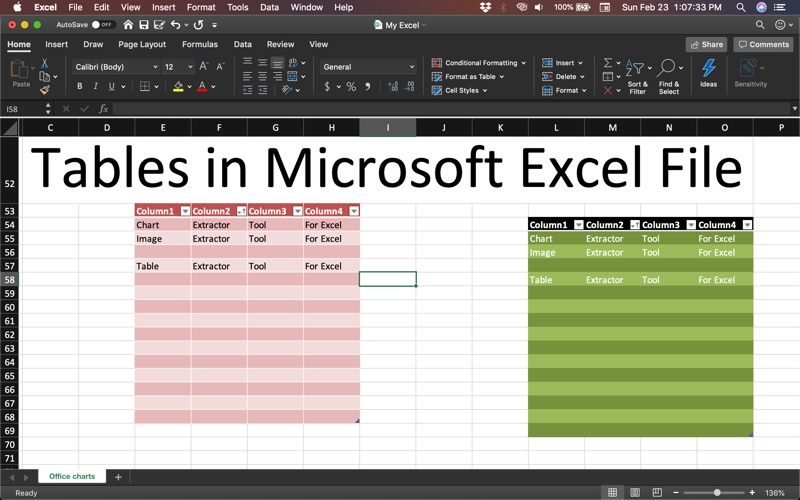Image resolution: width=800 pixels, height=500 pixels.
Task: Cut selection with the scissors icon
Action: 44,63
